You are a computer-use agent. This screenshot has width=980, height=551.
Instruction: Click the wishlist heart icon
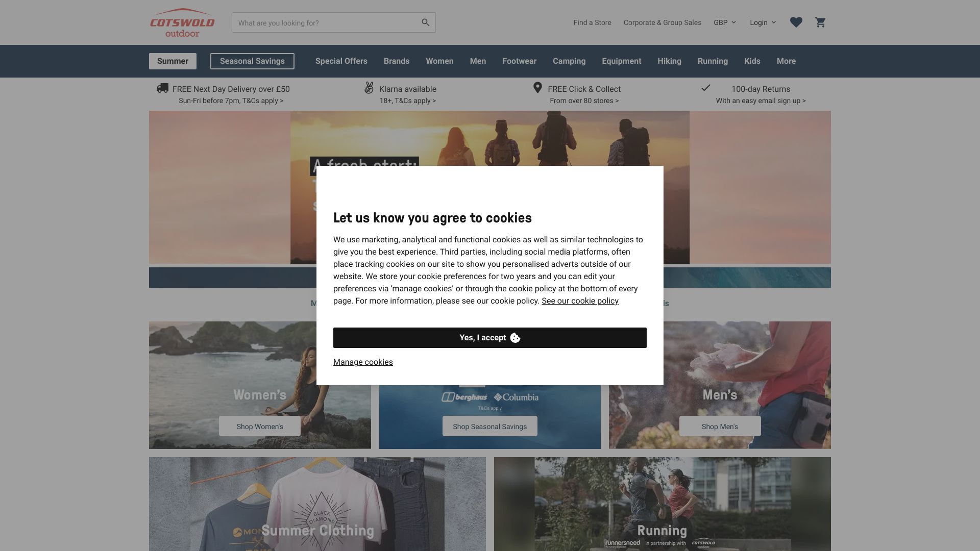(796, 22)
